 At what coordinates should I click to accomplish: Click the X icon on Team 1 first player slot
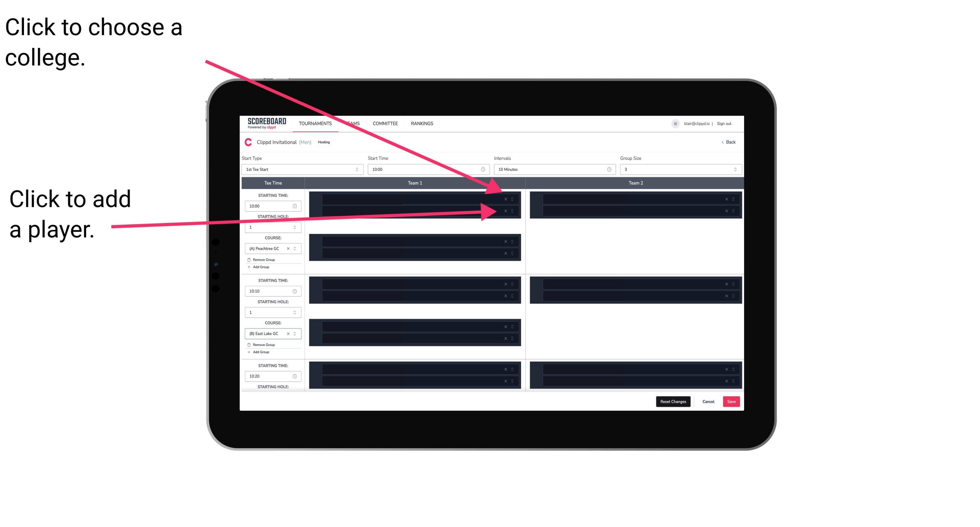point(505,198)
